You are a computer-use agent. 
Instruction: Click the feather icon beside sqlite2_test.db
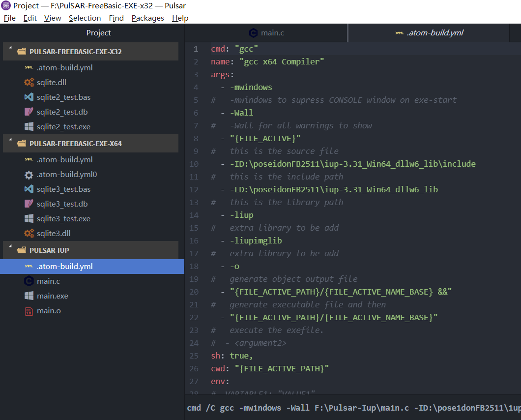pos(29,112)
